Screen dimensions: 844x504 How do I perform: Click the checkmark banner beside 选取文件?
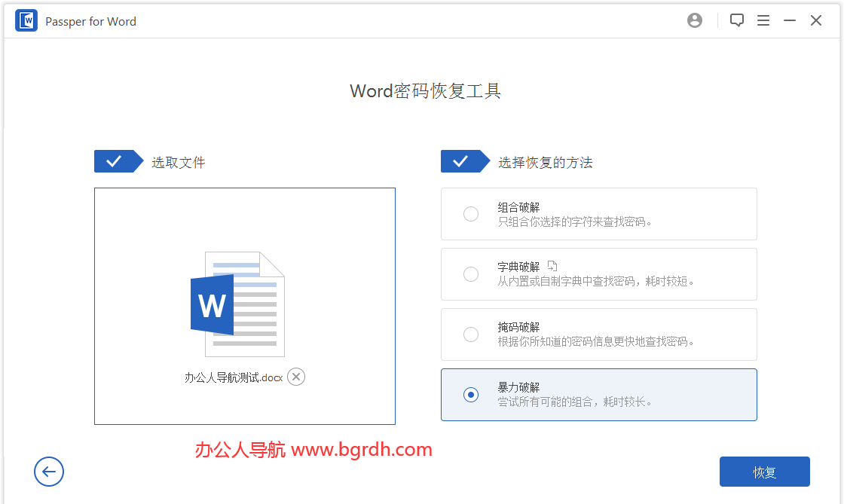coord(117,160)
